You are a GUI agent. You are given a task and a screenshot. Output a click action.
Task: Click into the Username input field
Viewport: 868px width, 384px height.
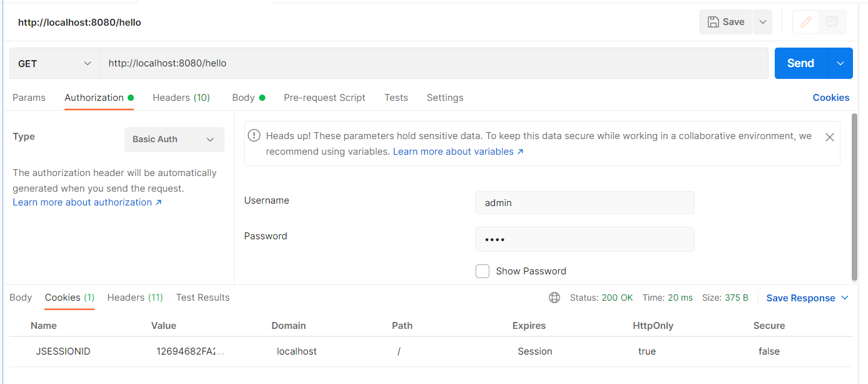585,202
